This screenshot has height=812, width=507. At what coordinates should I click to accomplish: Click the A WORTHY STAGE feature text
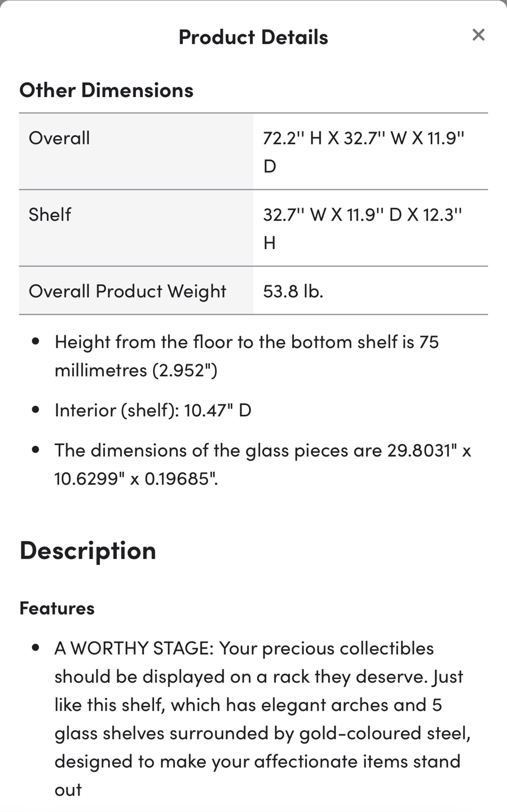point(244,648)
